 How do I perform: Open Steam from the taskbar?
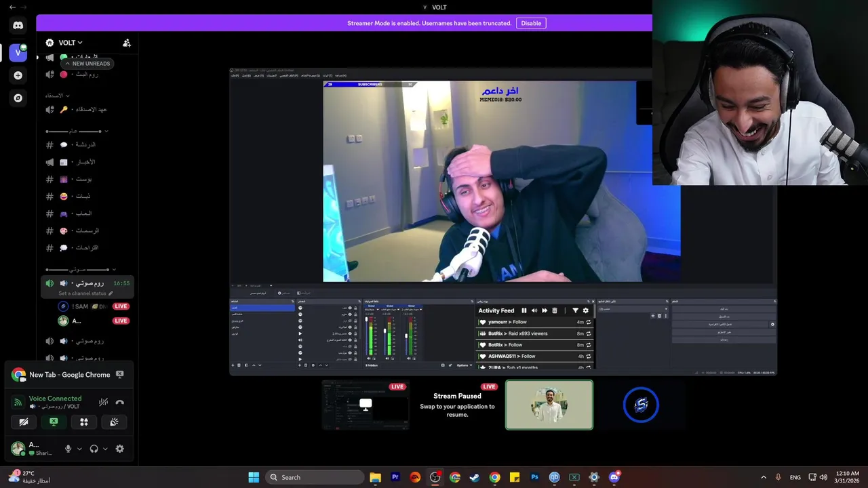click(475, 477)
